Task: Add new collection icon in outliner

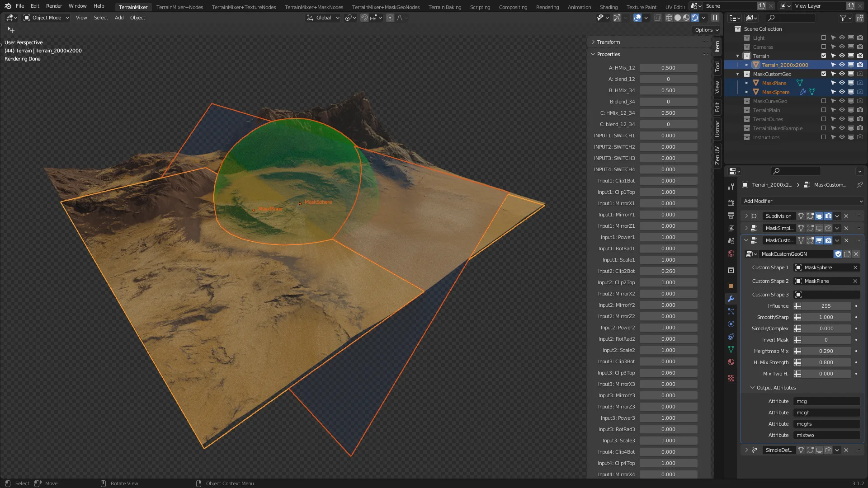Action: [860, 18]
